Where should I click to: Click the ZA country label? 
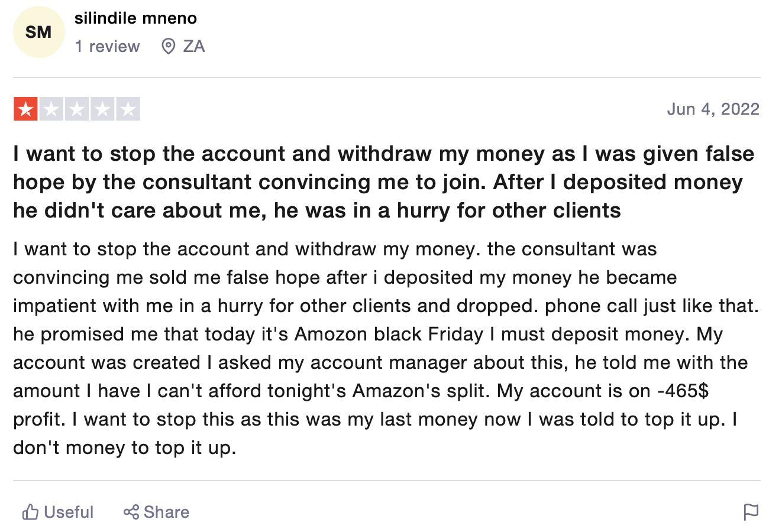coord(193,46)
